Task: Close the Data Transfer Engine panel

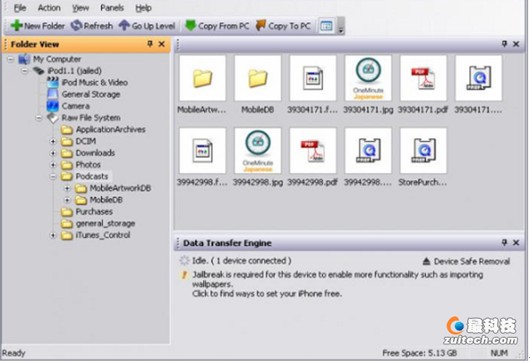Action: pos(516,243)
